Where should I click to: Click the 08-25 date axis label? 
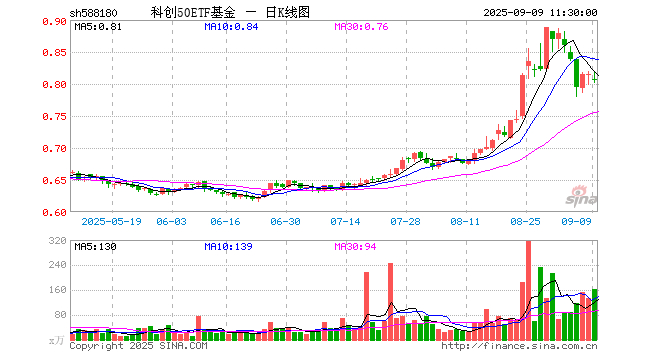coord(525,221)
